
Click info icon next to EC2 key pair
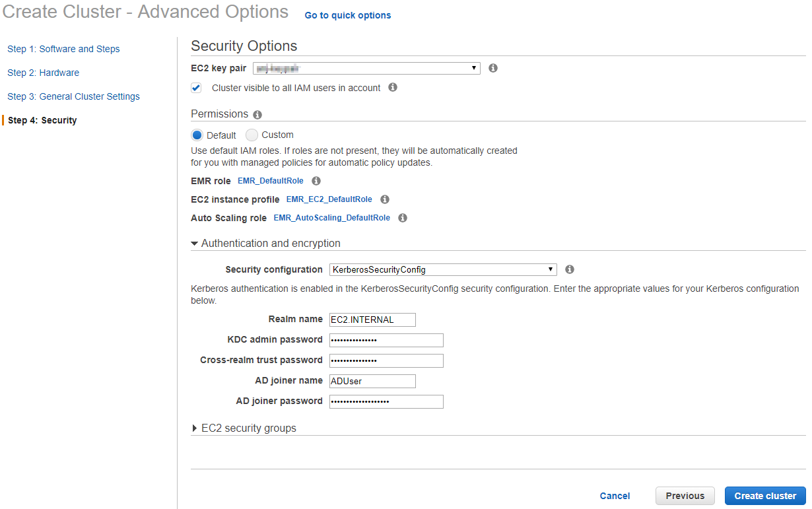[493, 68]
